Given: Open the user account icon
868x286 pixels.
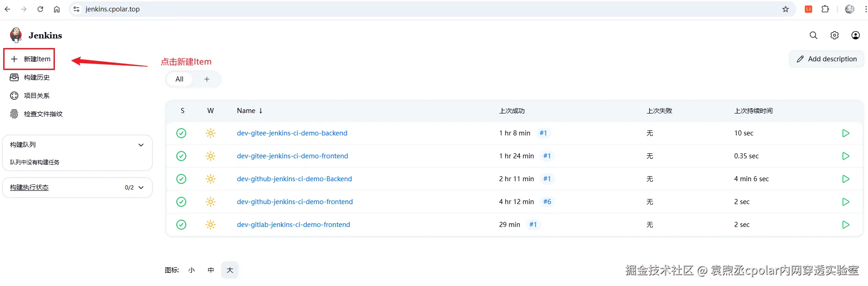Looking at the screenshot, I should coord(855,35).
